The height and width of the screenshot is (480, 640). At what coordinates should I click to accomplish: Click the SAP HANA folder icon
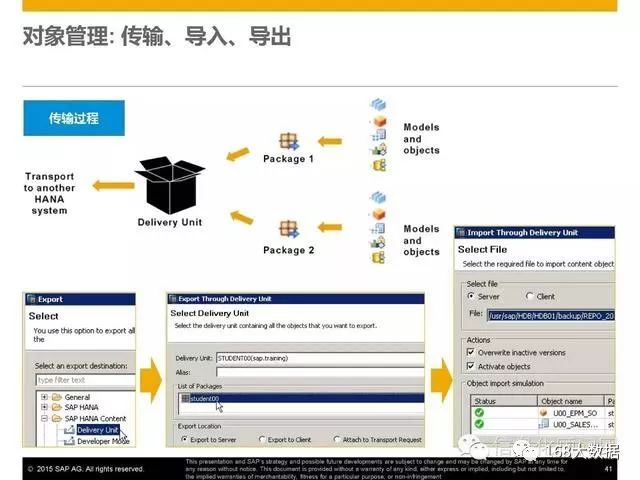click(57, 407)
